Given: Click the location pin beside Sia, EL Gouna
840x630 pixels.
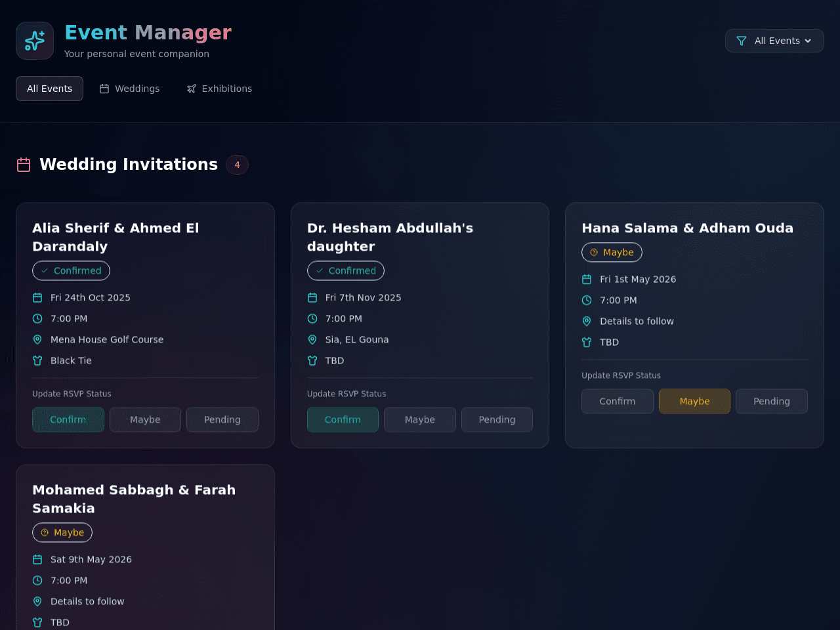Looking at the screenshot, I should 312,339.
